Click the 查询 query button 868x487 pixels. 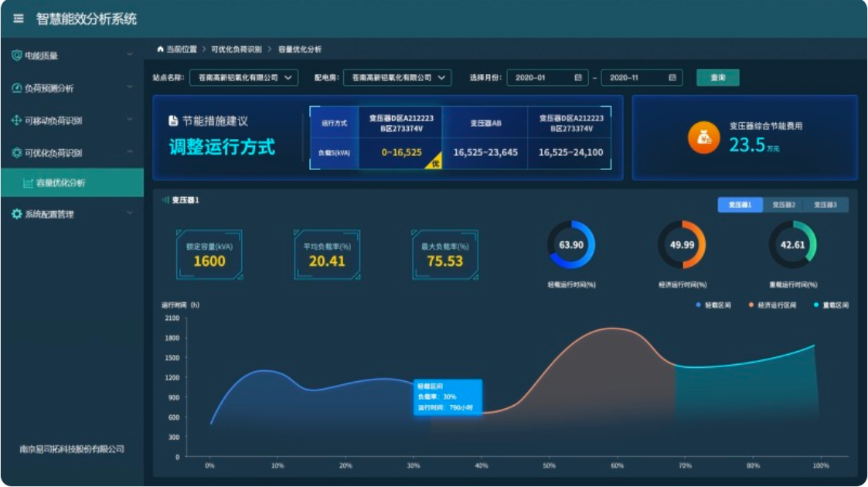click(x=717, y=77)
